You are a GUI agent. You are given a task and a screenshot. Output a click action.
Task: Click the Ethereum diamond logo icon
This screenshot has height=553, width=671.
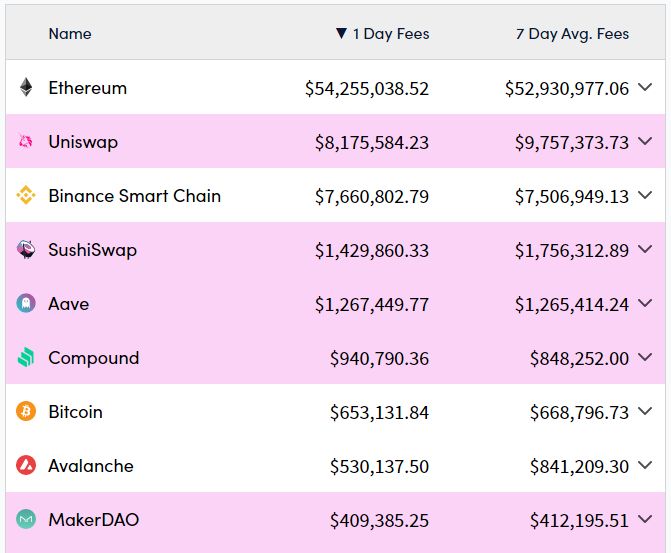26,88
